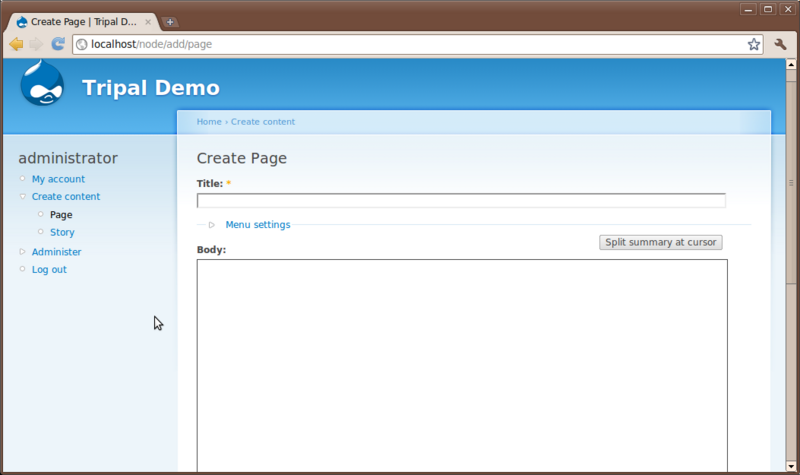Click the site info icon in the address bar

pyautogui.click(x=82, y=44)
